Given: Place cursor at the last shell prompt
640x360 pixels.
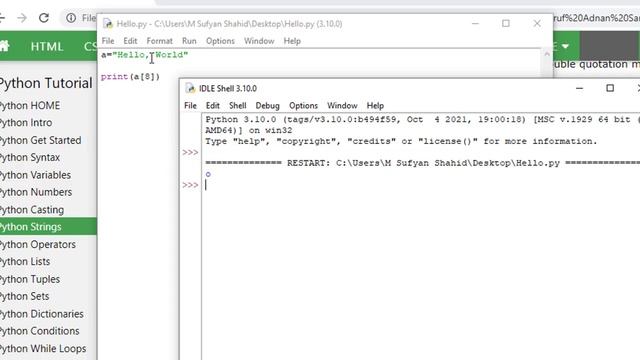Looking at the screenshot, I should [206, 185].
